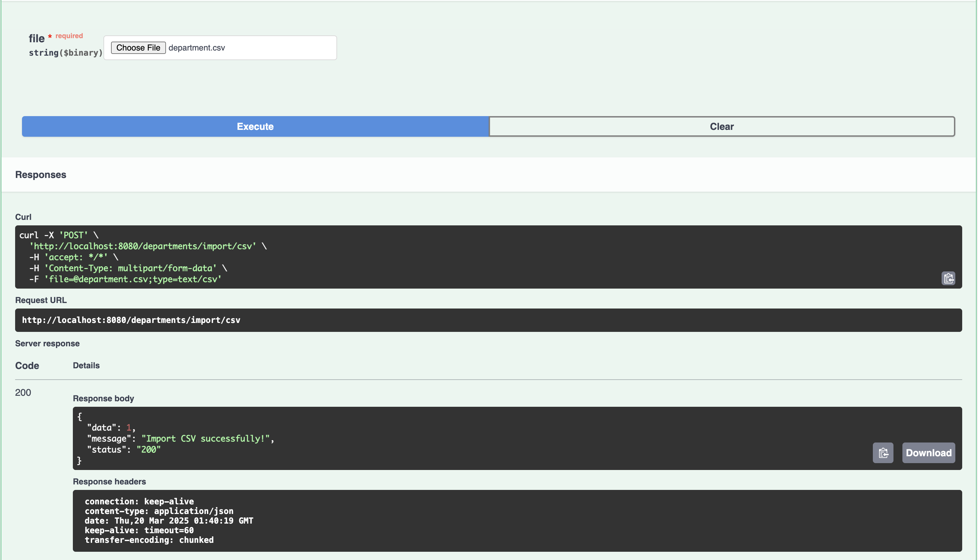Click the file parameter name label
This screenshot has height=560, width=978.
36,38
